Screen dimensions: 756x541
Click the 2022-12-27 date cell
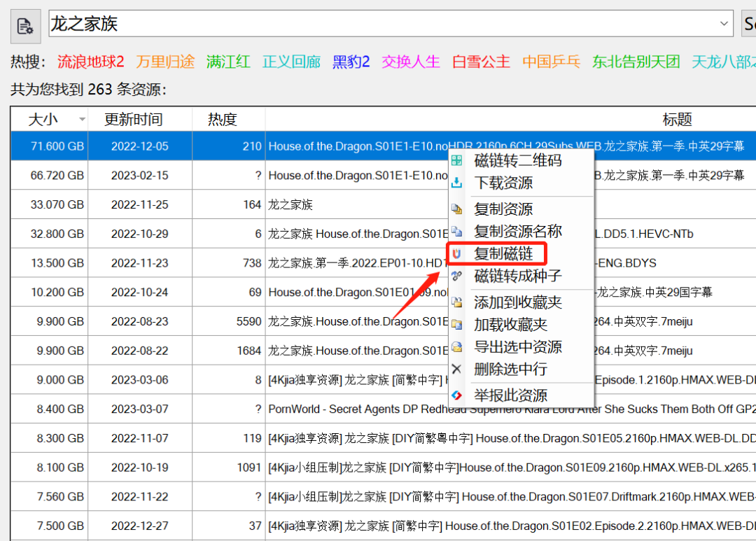coord(140,526)
